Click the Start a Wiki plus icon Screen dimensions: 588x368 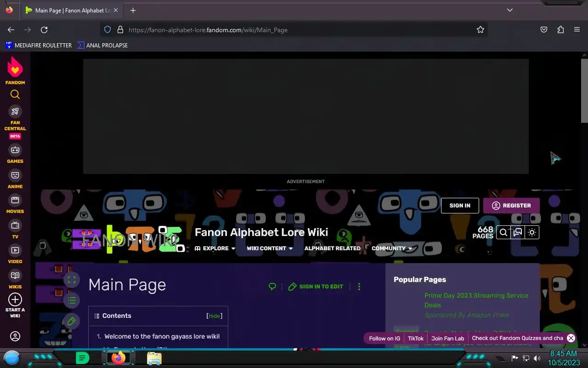click(15, 299)
